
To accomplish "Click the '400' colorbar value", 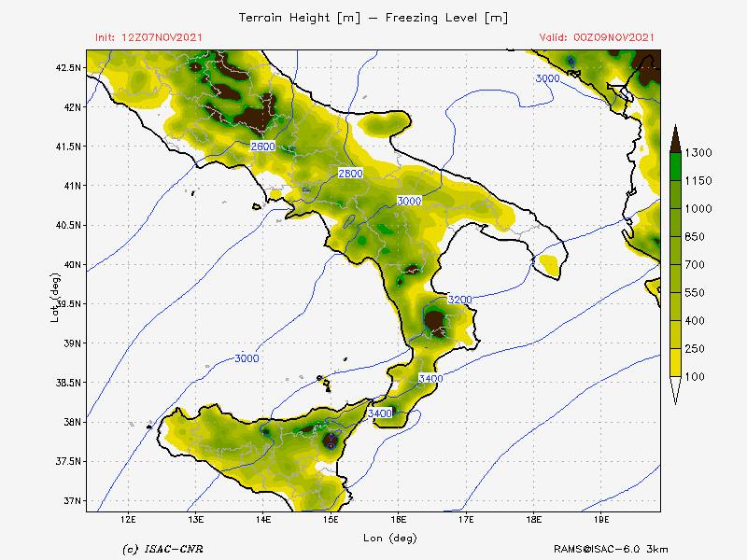I will [x=695, y=320].
